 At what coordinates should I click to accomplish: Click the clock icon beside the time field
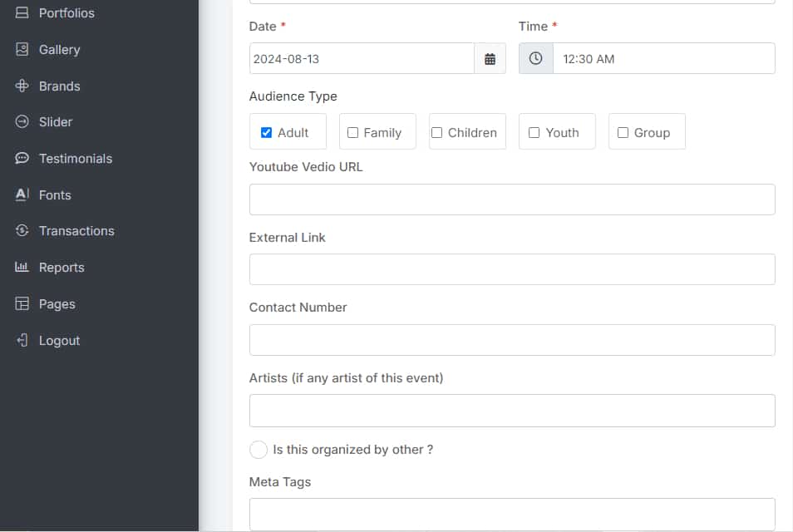click(536, 59)
